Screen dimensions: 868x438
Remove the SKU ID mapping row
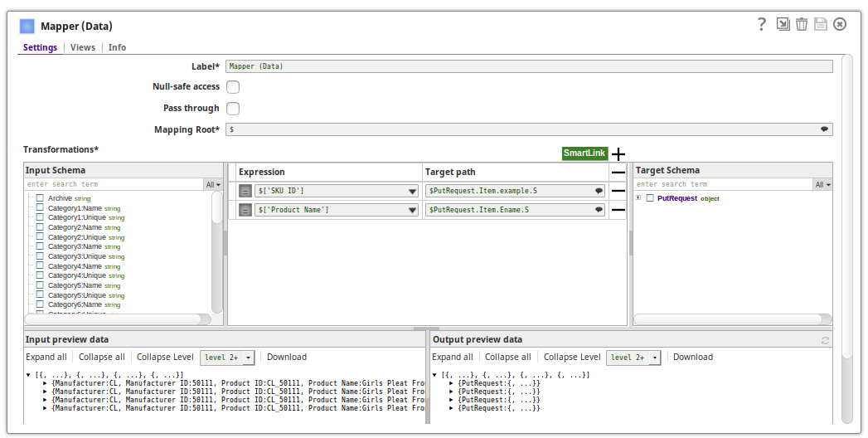(x=618, y=191)
